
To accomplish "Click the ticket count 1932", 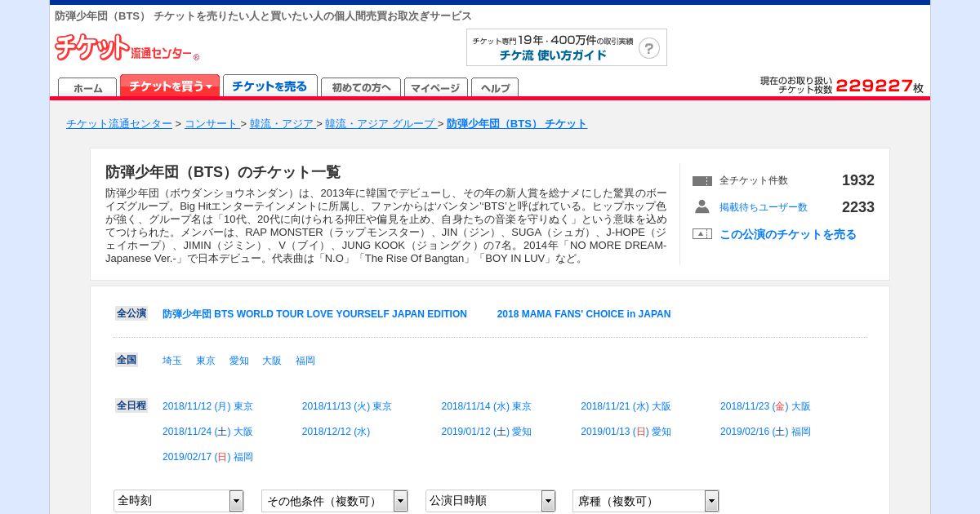I will tap(858, 180).
